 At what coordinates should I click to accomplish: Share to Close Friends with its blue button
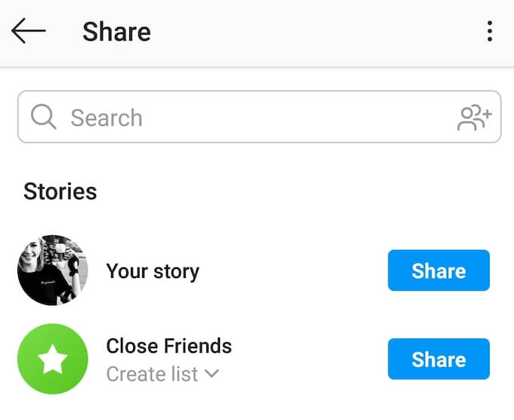[438, 359]
